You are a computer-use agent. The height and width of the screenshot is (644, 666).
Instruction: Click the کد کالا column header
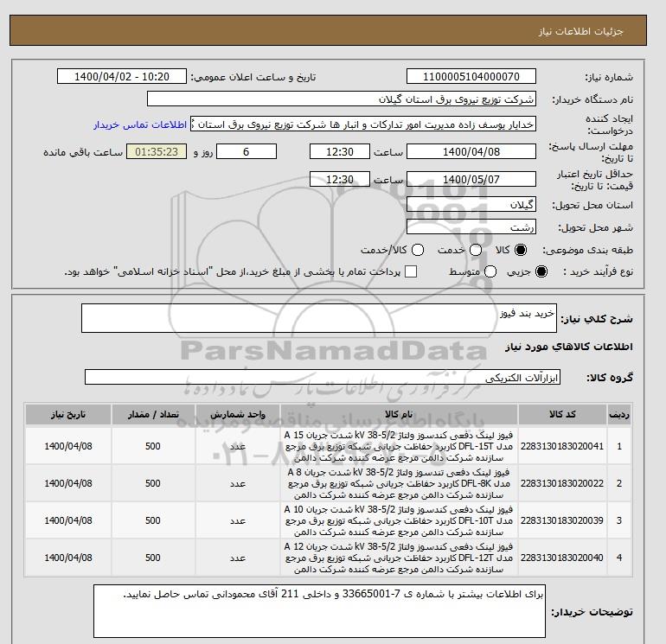click(562, 414)
